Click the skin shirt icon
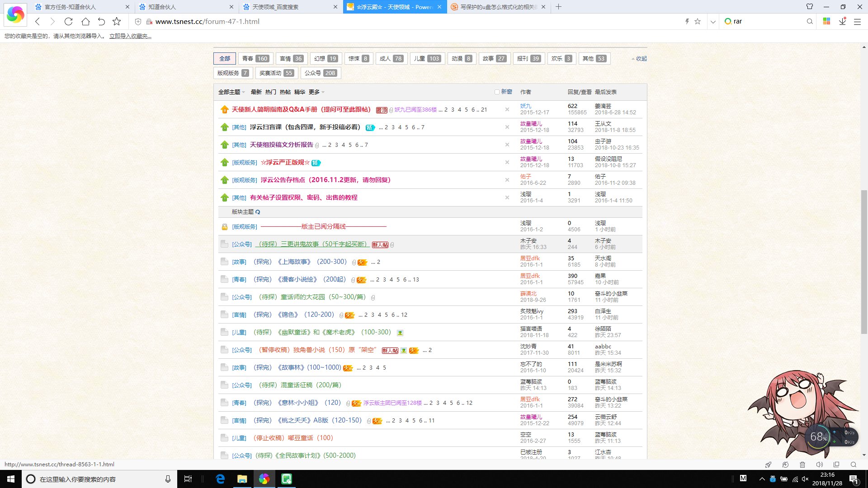Image resolution: width=868 pixels, height=488 pixels. [810, 7]
